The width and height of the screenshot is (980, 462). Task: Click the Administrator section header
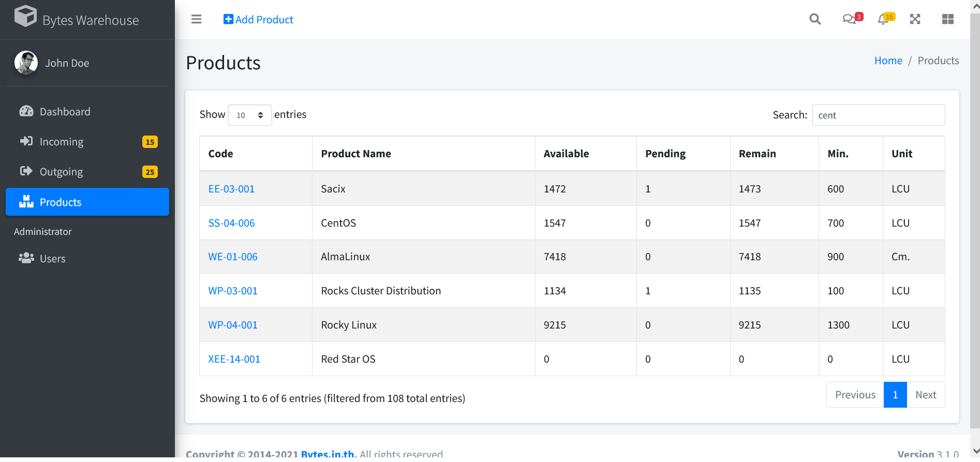tap(43, 232)
